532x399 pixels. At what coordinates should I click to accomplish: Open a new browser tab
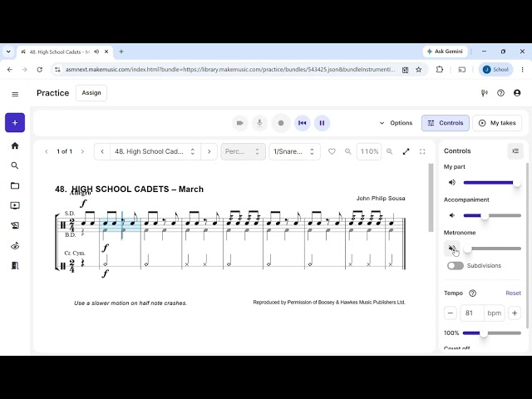(x=121, y=52)
